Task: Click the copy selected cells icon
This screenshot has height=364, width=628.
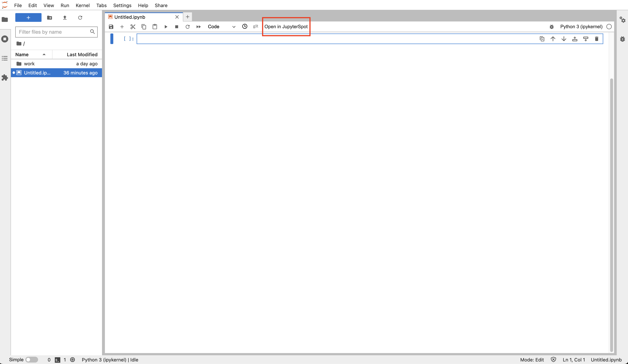Action: tap(144, 26)
